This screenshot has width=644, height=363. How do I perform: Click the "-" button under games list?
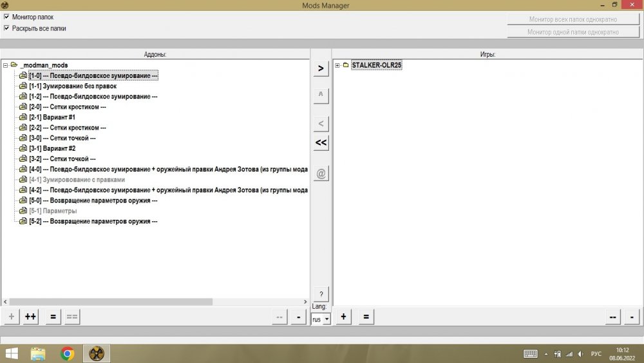632,317
